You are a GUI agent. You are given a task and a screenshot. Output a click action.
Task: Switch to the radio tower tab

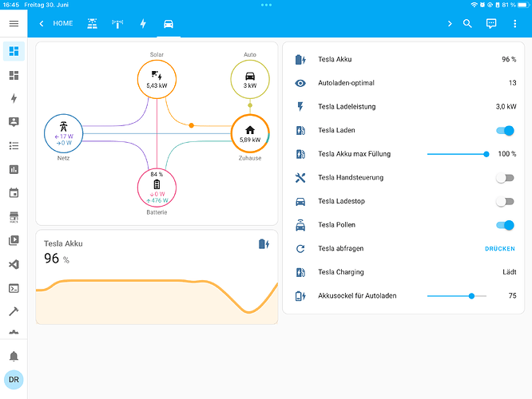(x=117, y=23)
